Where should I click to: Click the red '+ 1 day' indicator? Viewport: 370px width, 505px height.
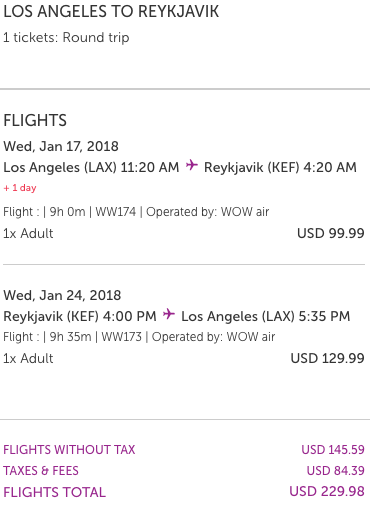tap(20, 188)
